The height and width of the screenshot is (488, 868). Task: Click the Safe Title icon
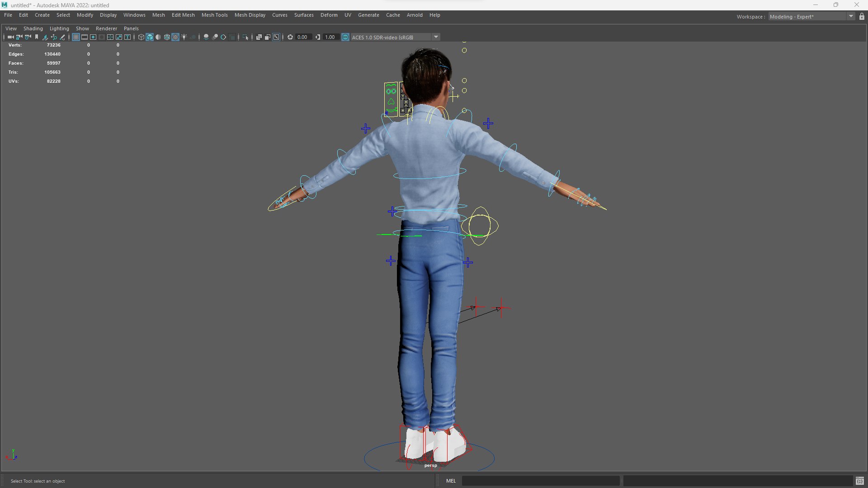[x=127, y=37]
